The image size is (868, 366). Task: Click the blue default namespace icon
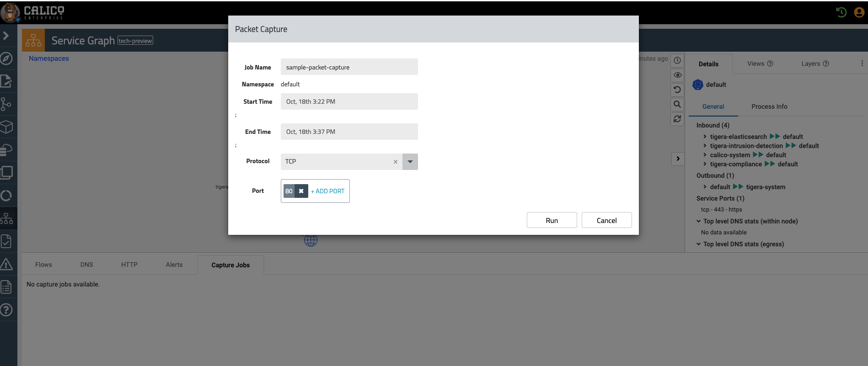[x=697, y=85]
